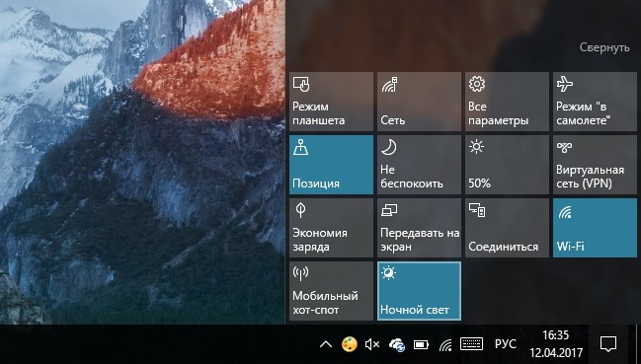Change brightness via the 50% tile
641x364 pixels.
(507, 165)
